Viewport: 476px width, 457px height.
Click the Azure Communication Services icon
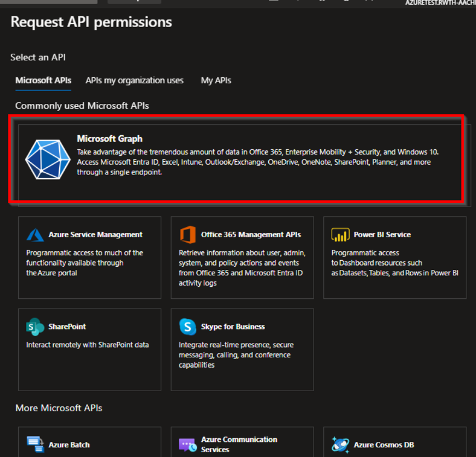pos(188,445)
